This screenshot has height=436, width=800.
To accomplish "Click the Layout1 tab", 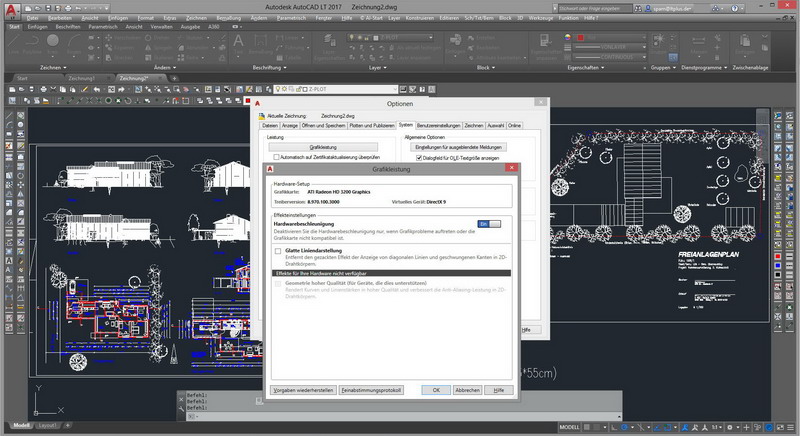I will tap(47, 425).
